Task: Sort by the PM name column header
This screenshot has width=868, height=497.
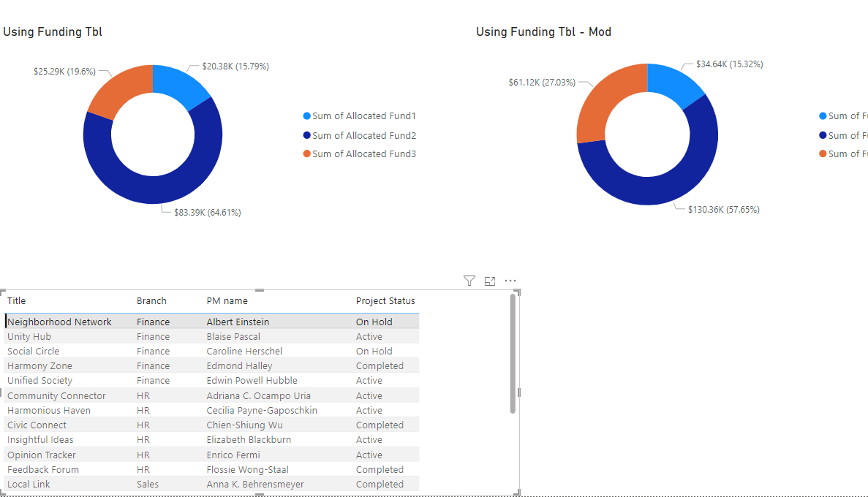Action: [x=227, y=300]
